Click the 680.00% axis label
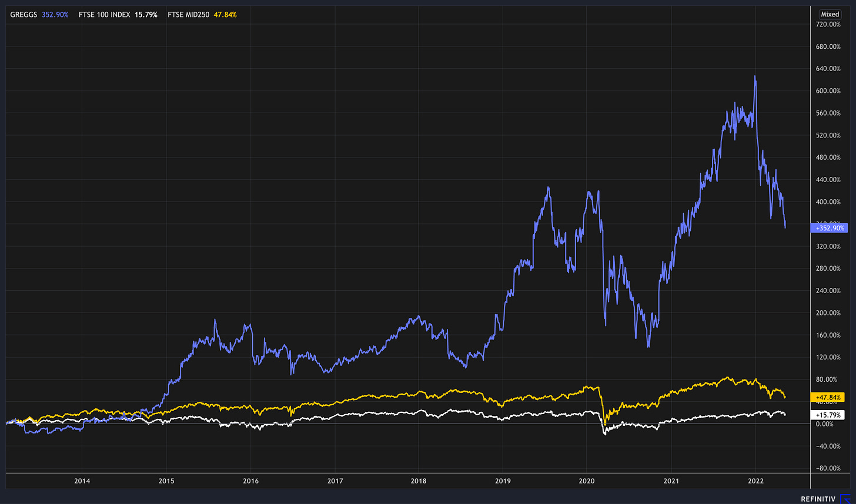Screen dimensions: 856x504 click(827, 46)
